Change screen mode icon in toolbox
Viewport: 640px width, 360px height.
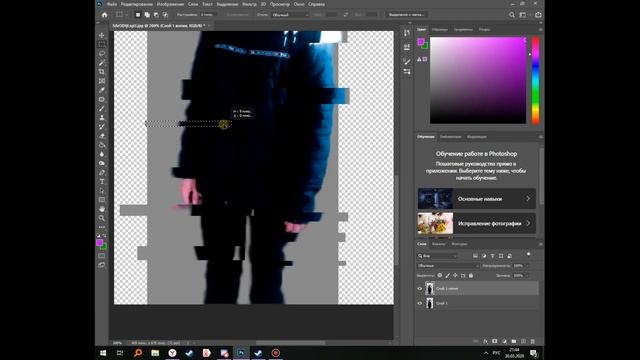102,265
